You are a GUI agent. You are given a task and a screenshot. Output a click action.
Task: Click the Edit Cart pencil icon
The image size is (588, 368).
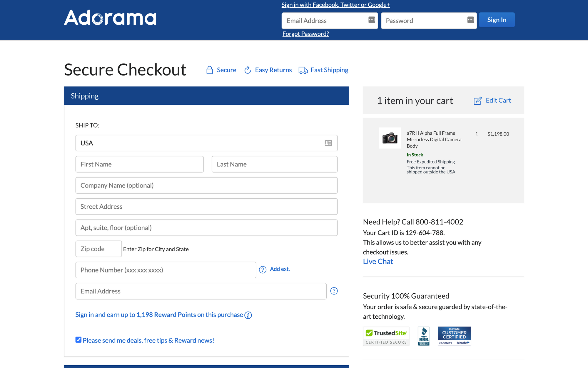(x=478, y=101)
